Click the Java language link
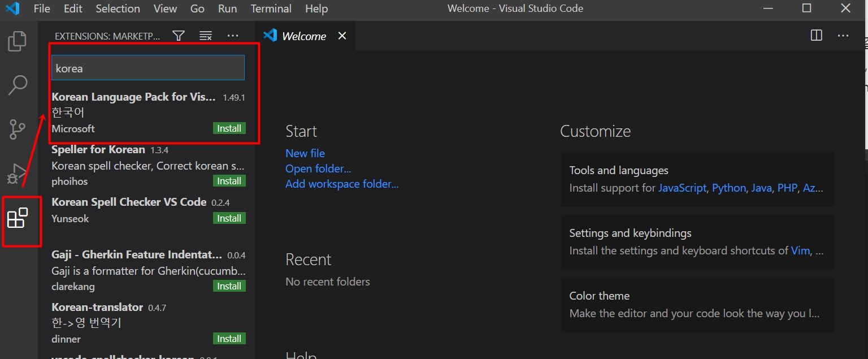This screenshot has width=868, height=359. pos(761,188)
